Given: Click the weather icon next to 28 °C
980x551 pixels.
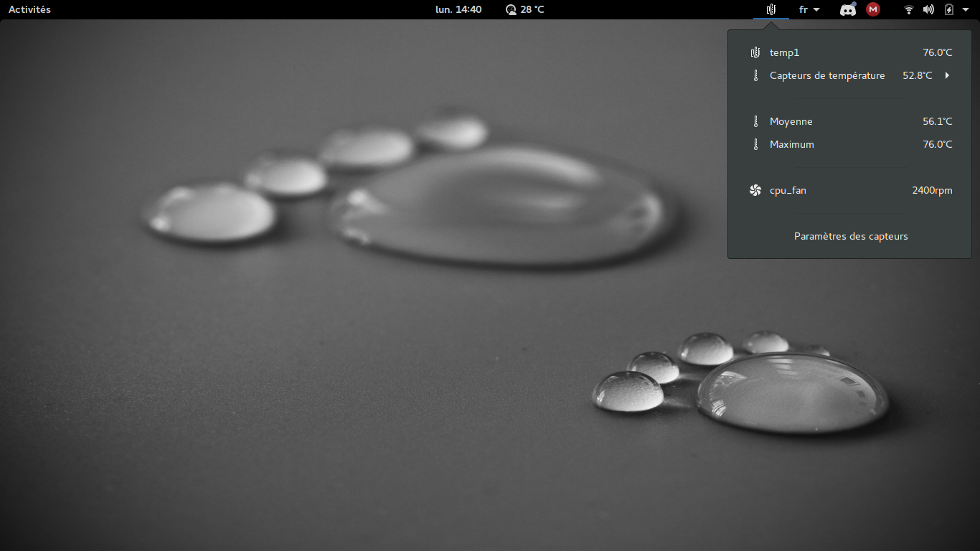Looking at the screenshot, I should click(x=509, y=9).
